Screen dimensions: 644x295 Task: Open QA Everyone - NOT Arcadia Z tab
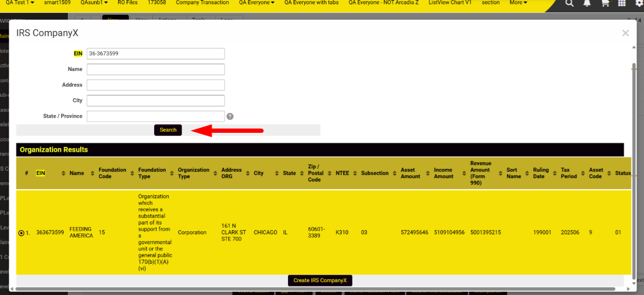383,2
